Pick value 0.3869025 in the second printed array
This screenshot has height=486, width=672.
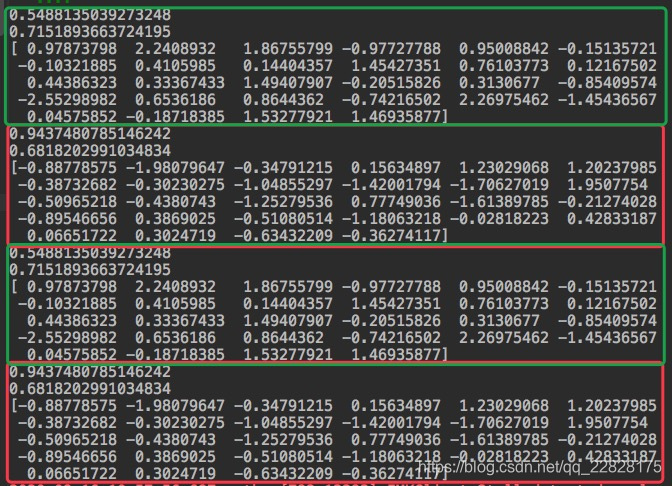(x=175, y=219)
